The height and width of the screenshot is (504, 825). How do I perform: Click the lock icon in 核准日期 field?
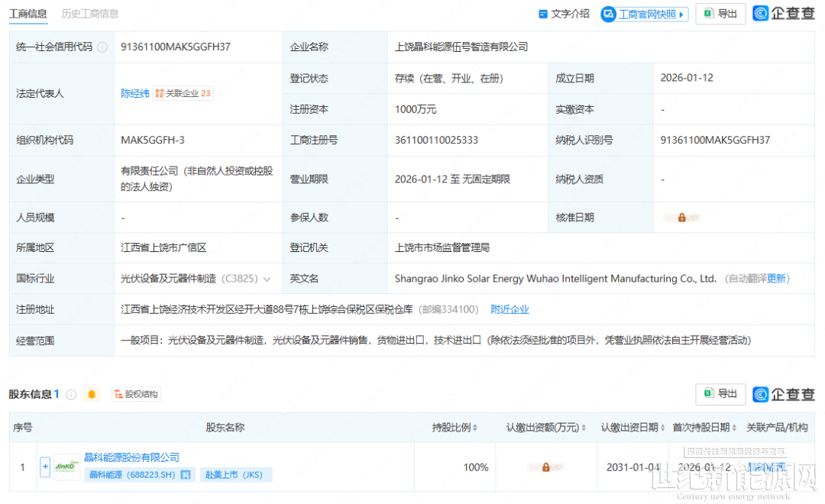tap(681, 218)
